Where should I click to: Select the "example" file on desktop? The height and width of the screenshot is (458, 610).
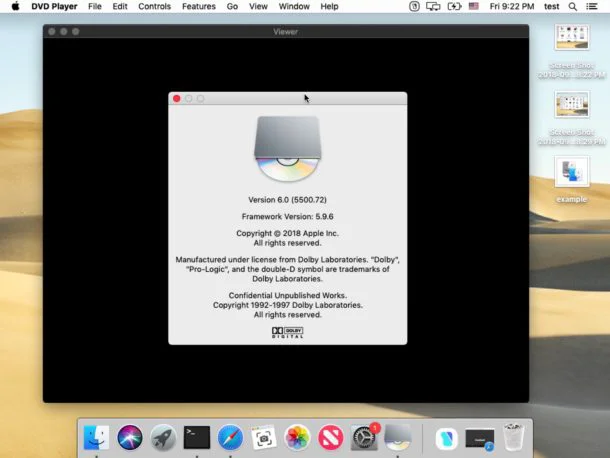572,173
